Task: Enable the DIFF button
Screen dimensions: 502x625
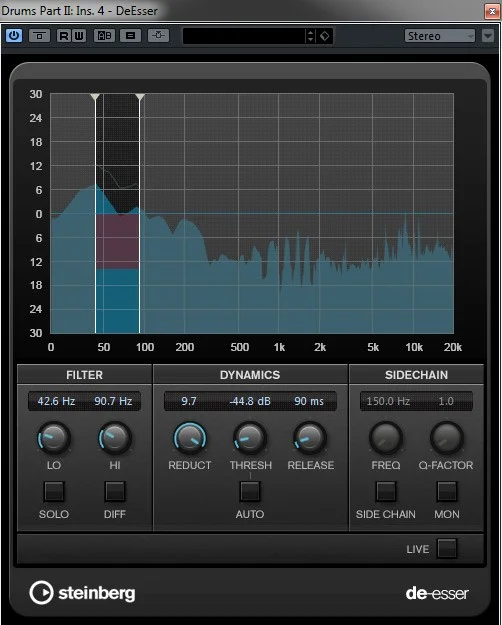Action: (x=115, y=491)
